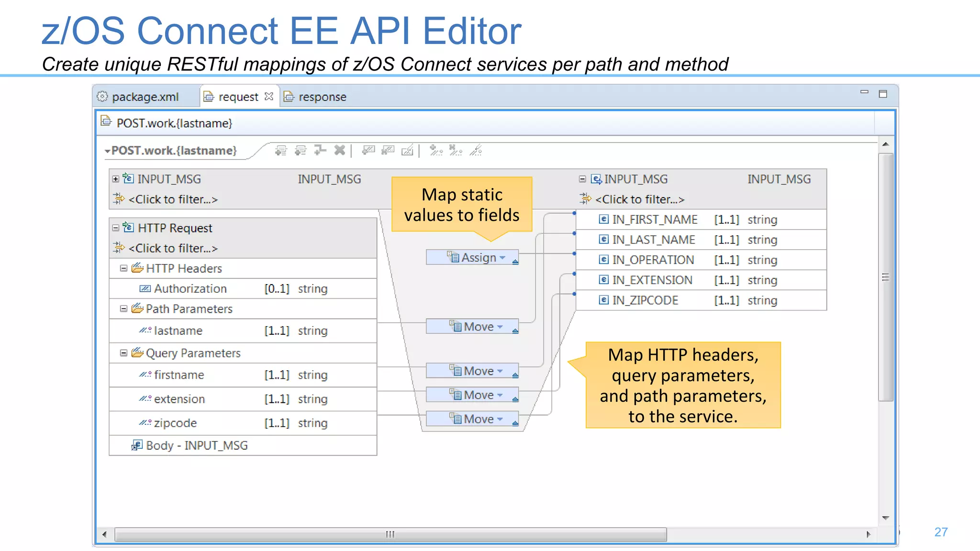The width and height of the screenshot is (980, 551).
Task: Select the IN_LAST_NAME target field
Action: click(701, 240)
